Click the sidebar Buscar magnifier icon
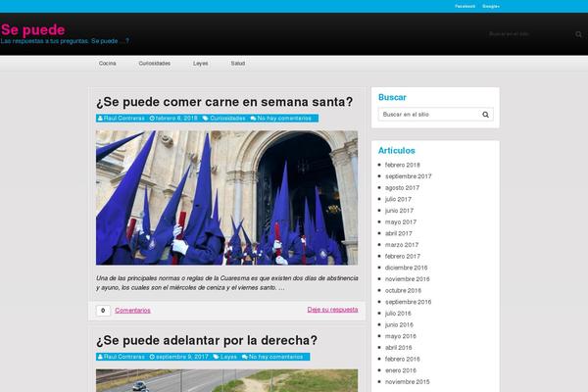The width and height of the screenshot is (588, 392). 485,115
